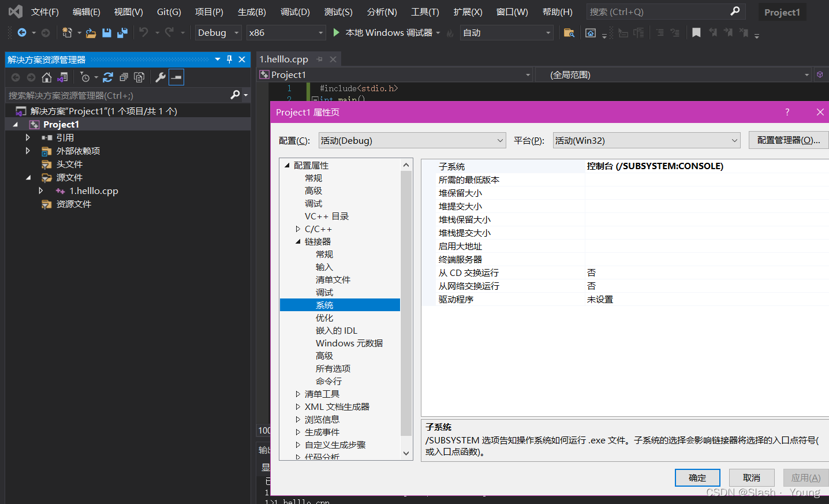The image size is (829, 504).
Task: Click the Sync with Active Document icon
Action: (108, 77)
